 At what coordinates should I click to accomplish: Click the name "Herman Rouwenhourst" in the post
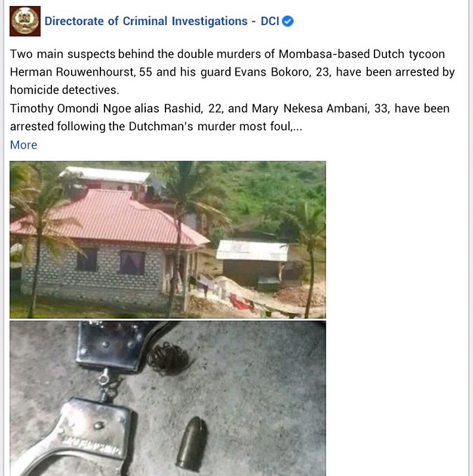click(x=72, y=72)
